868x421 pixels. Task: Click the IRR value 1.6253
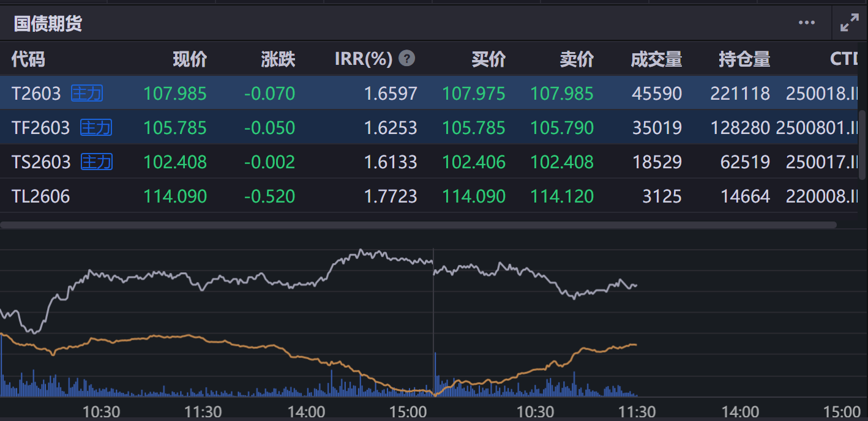(x=391, y=128)
